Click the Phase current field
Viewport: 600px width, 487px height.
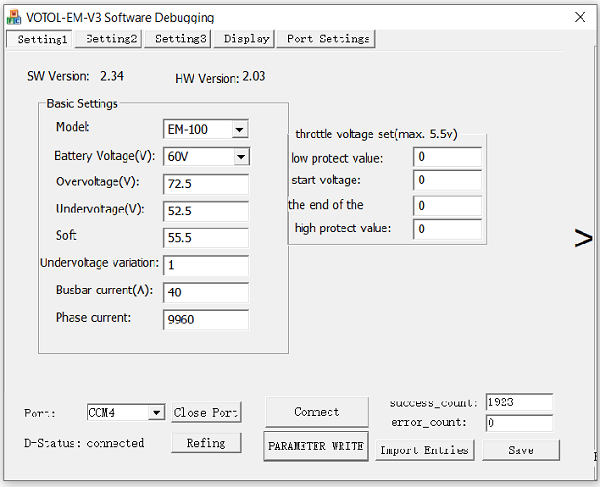click(x=205, y=319)
